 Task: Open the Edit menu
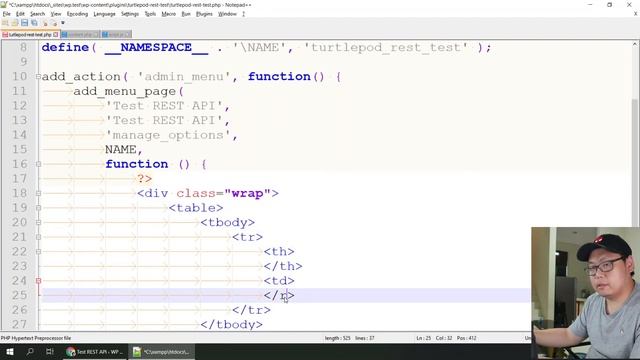click(x=20, y=14)
